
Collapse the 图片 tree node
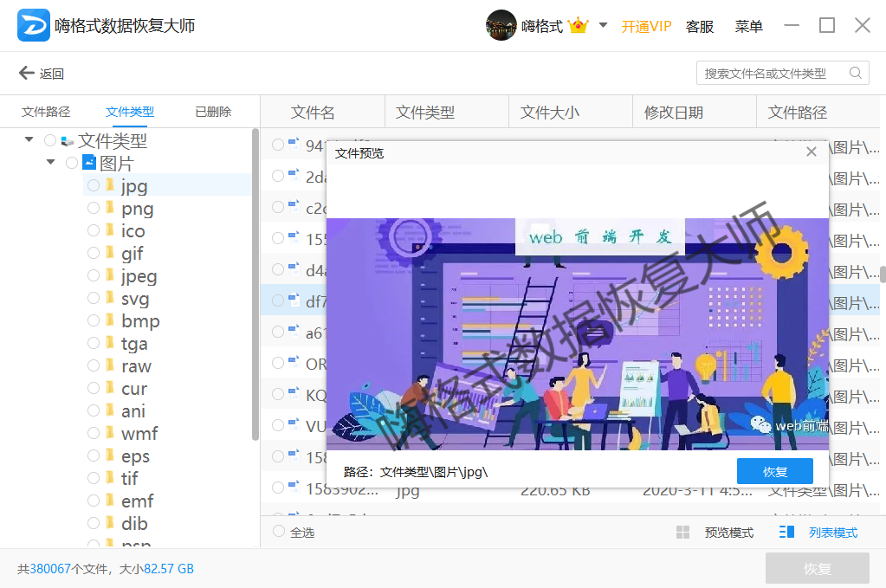point(51,162)
